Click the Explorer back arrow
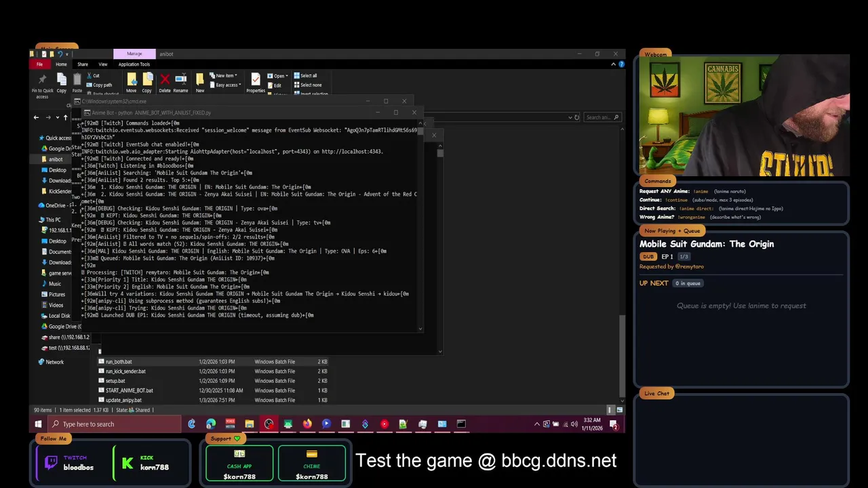 pos(36,117)
